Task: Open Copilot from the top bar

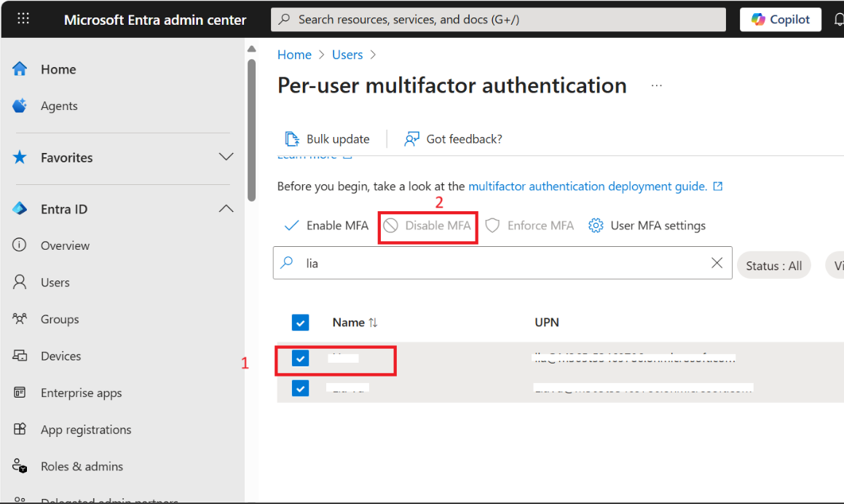Action: click(x=780, y=19)
